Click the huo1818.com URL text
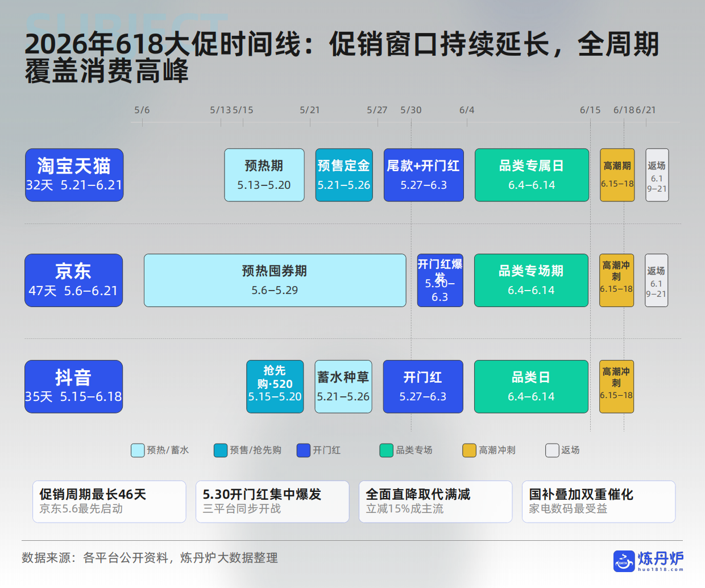 point(661,569)
